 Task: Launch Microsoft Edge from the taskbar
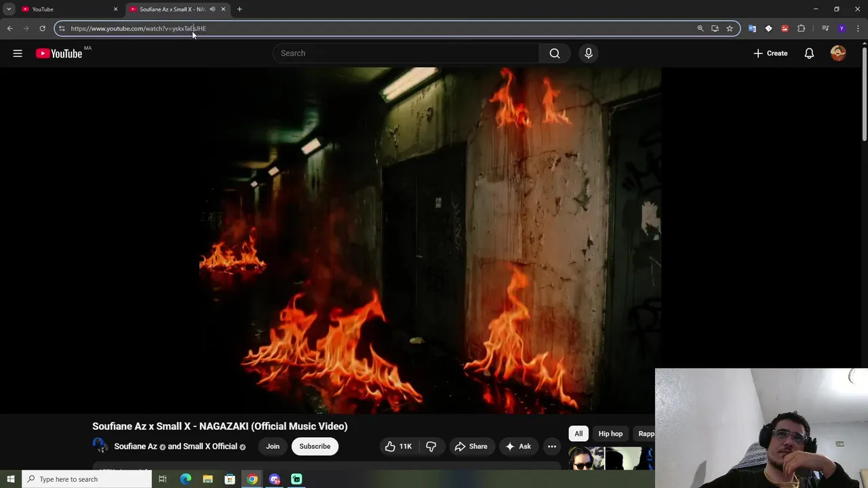click(x=186, y=479)
